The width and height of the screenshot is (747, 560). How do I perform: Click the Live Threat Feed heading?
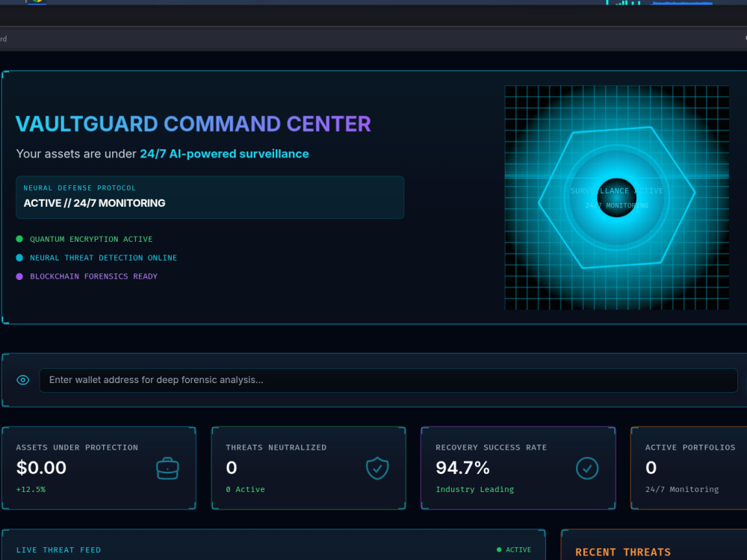pyautogui.click(x=58, y=550)
